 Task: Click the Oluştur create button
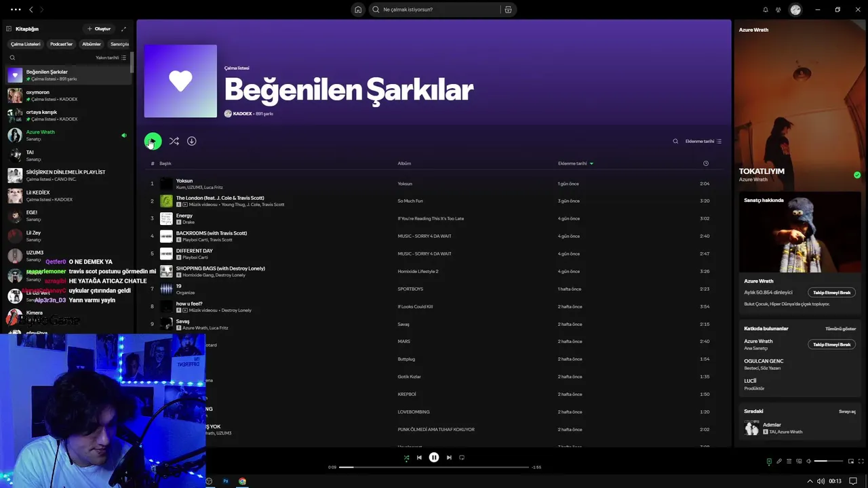coord(99,29)
